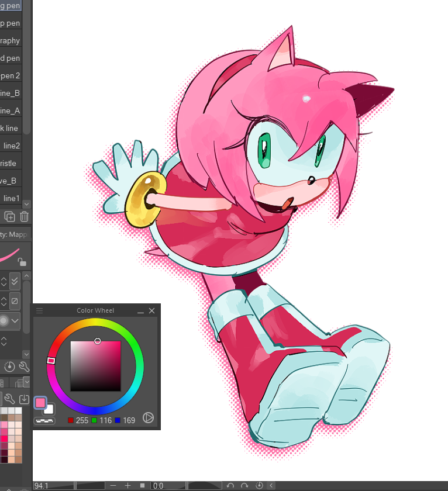Expand the brush tip shape dropdown
This screenshot has width=448, height=491.
[15, 321]
